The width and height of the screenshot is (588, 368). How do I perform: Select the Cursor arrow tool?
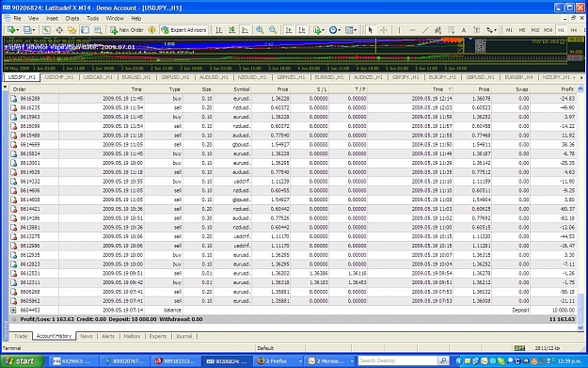click(371, 30)
